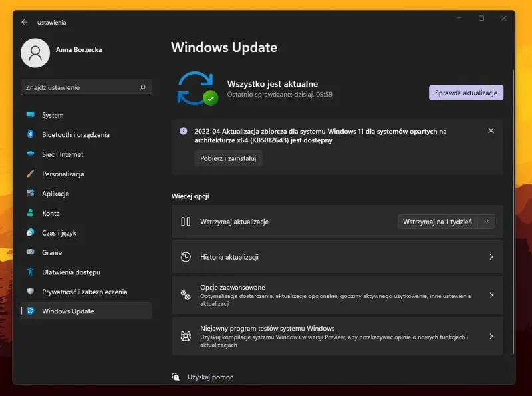
Task: Open Konta settings in sidebar
Action: coord(51,213)
